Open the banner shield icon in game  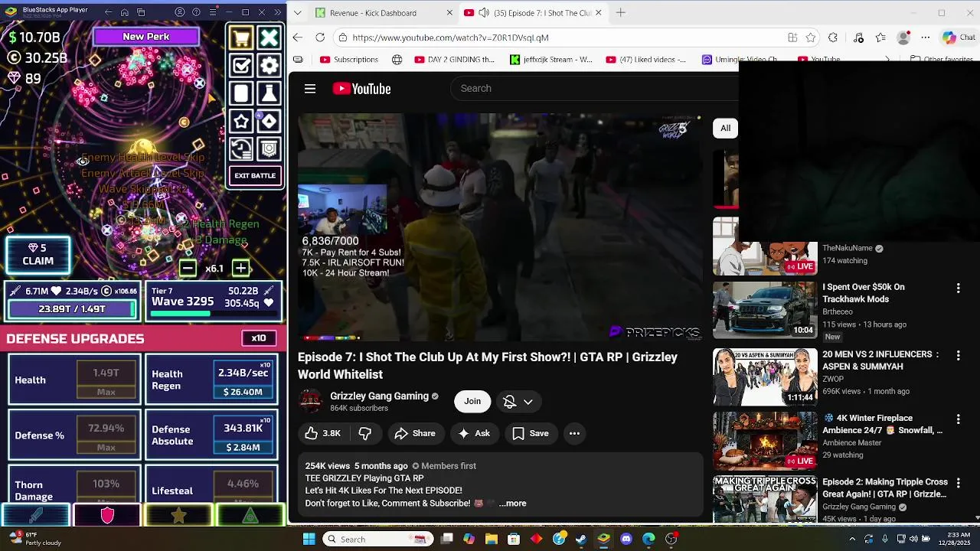269,148
